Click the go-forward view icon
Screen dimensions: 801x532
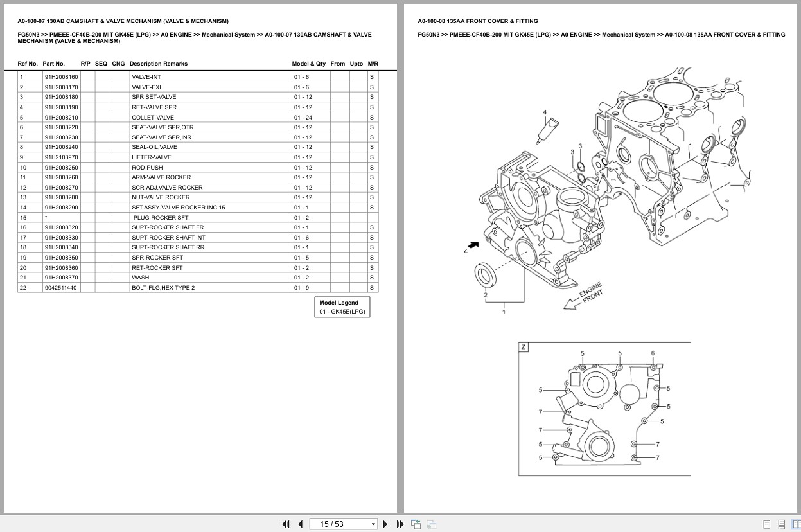point(431,524)
